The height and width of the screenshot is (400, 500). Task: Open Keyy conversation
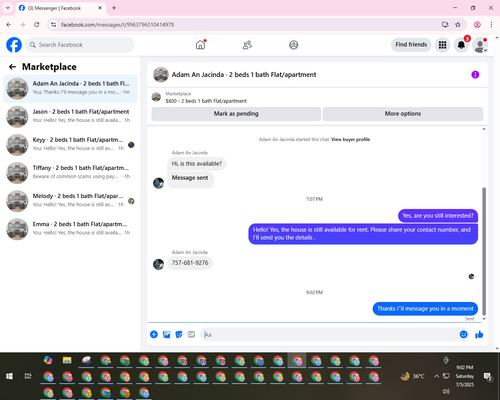coord(70,144)
